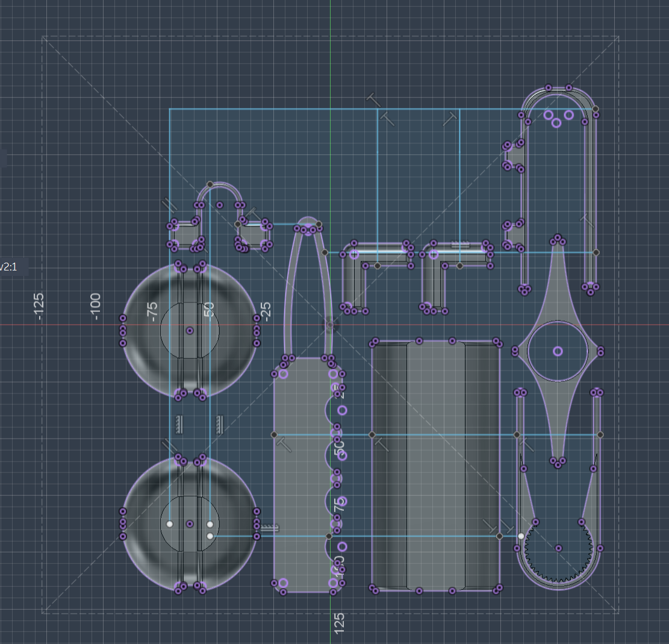
Task: Click the 125 label on vertical axis bottom
Action: pyautogui.click(x=339, y=623)
